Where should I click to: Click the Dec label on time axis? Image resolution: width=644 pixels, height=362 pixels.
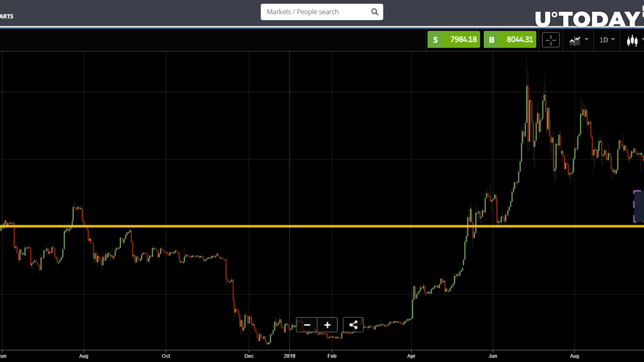click(249, 356)
